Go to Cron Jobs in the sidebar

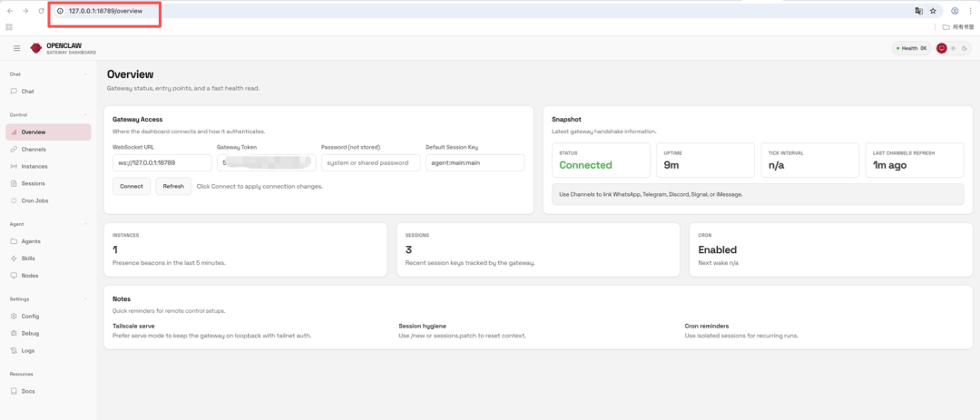34,200
